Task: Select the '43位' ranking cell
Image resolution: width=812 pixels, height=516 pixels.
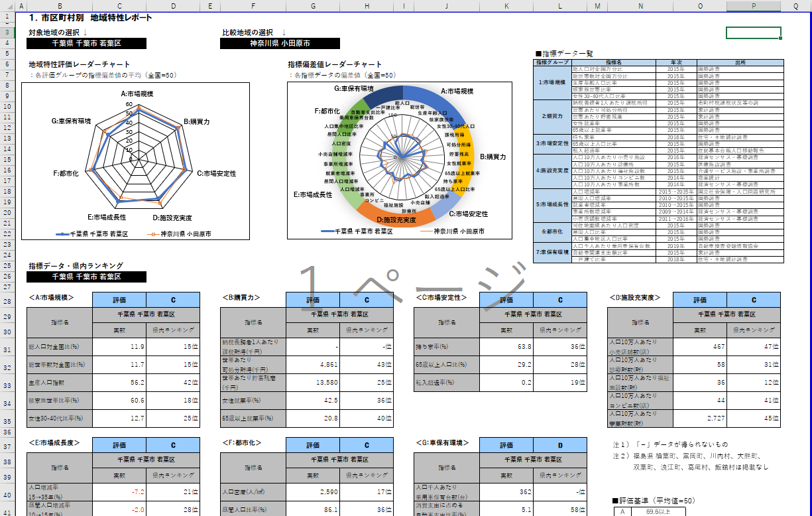Action: click(x=367, y=365)
